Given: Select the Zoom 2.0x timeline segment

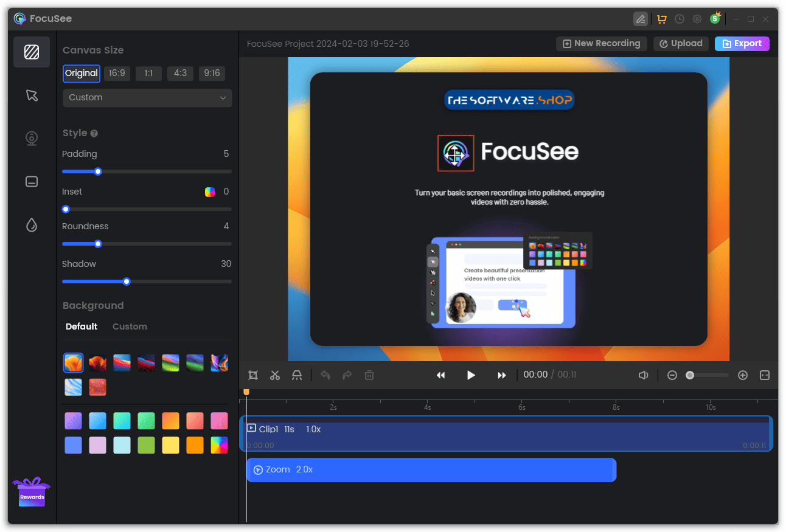Looking at the screenshot, I should (431, 470).
